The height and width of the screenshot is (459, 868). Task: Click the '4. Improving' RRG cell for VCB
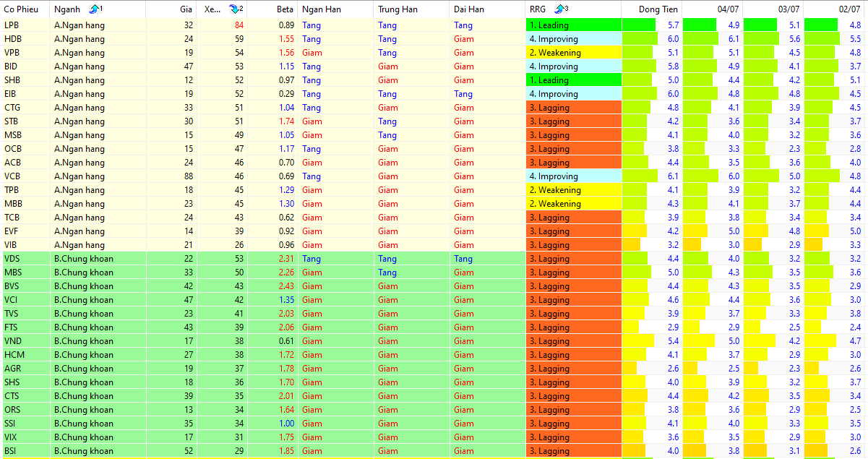click(x=574, y=176)
